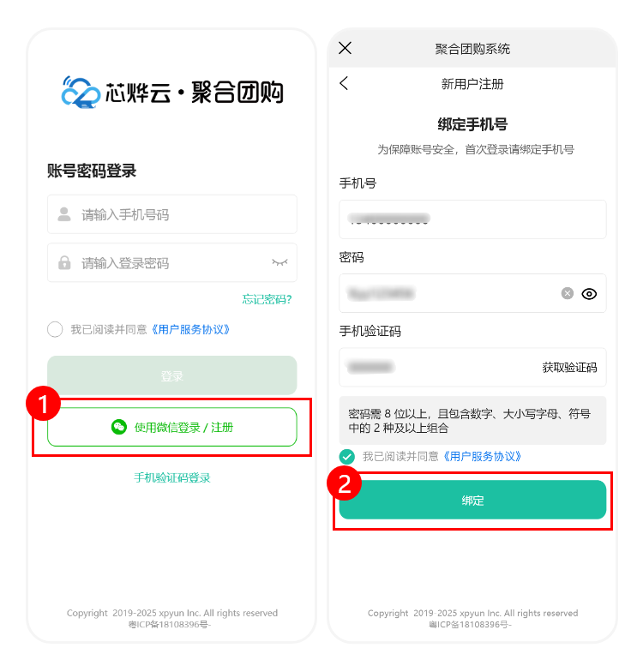Image resolution: width=643 pixels, height=672 pixels.
Task: Focus the 手机验证码 input field
Action: tap(472, 367)
